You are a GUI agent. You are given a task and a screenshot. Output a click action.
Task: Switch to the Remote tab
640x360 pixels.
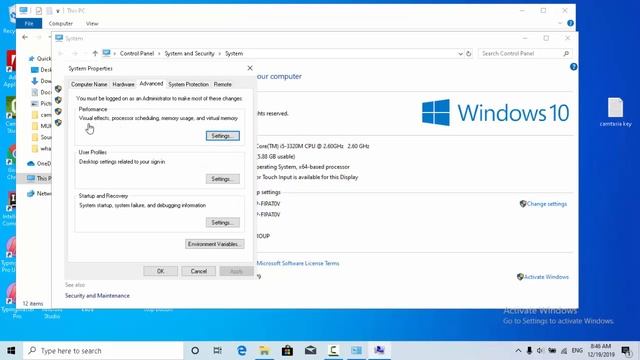coord(222,84)
